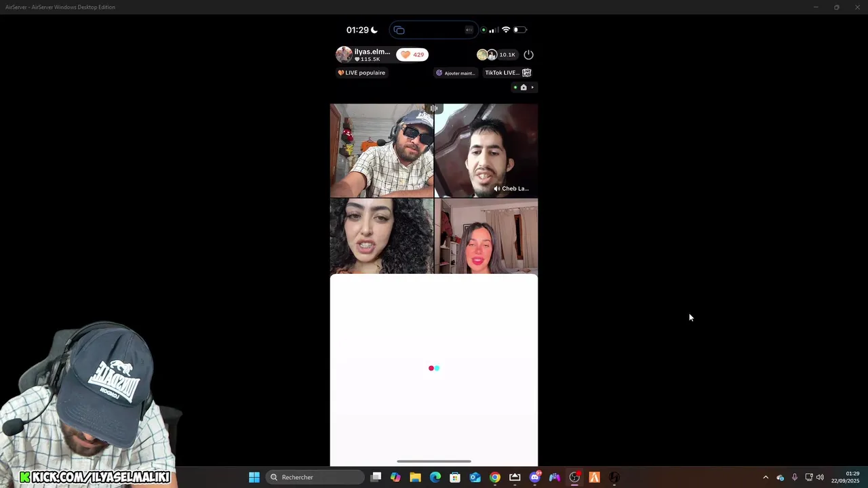Open the orange A app in taskbar
Image resolution: width=868 pixels, height=488 pixels.
coord(595,477)
